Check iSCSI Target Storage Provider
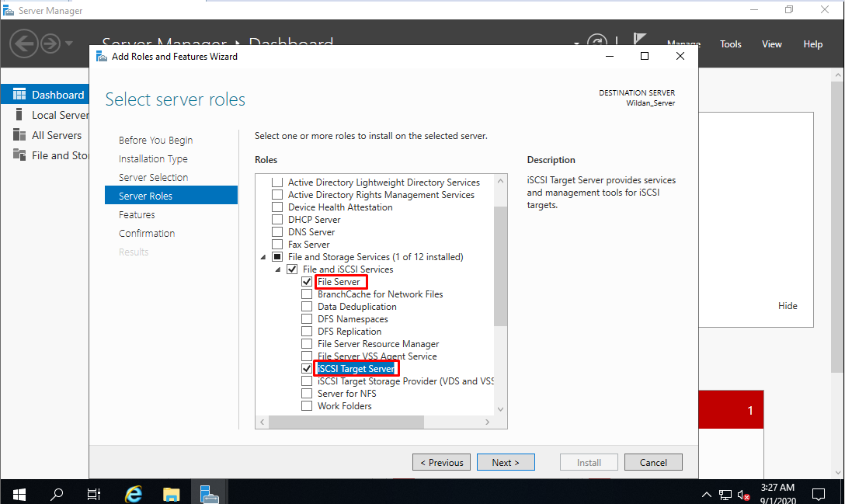 (307, 381)
